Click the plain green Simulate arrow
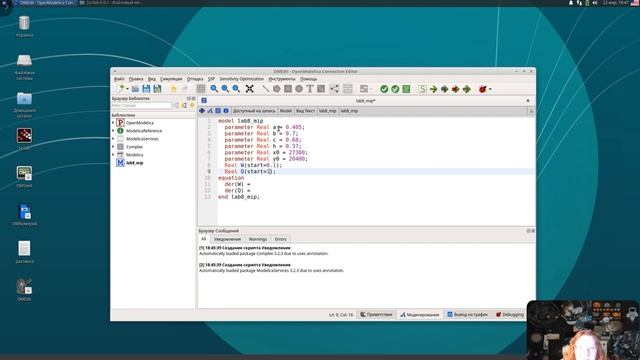This screenshot has width=640, height=360. (x=433, y=89)
